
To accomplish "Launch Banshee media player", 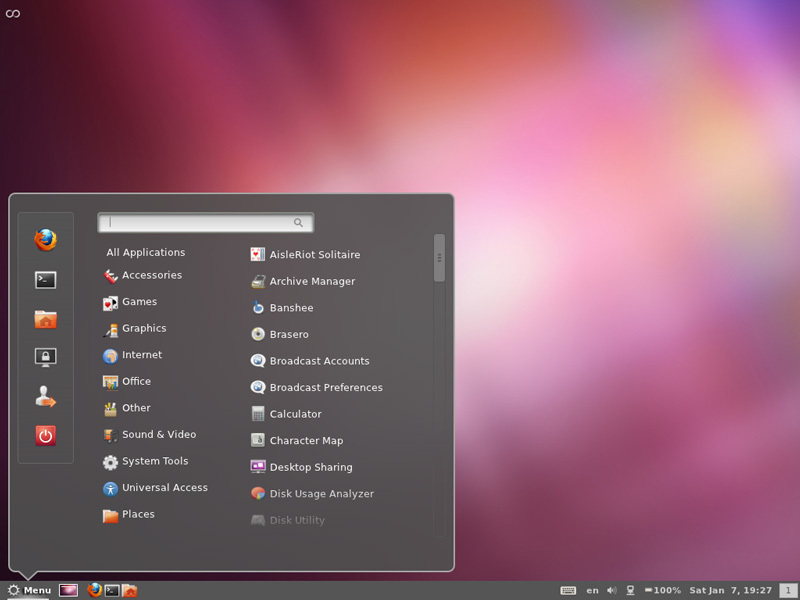I will tap(282, 308).
